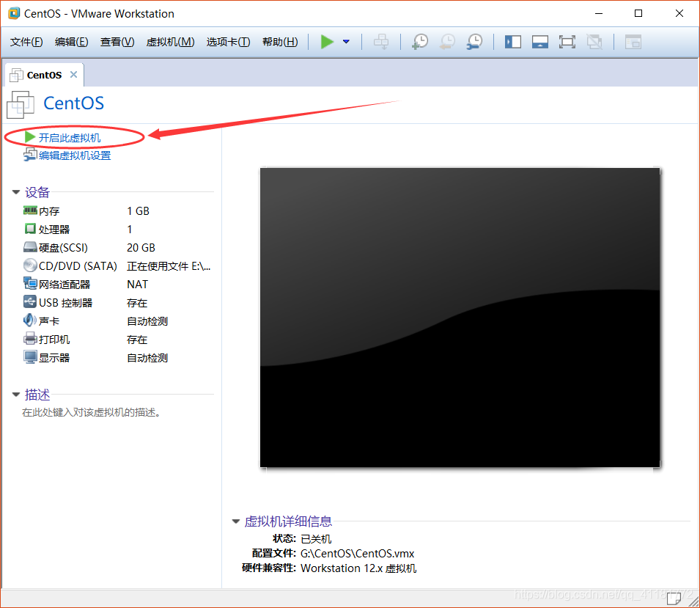Screen dimensions: 700x608
Task: Select the 声卡 device label
Action: (x=49, y=321)
